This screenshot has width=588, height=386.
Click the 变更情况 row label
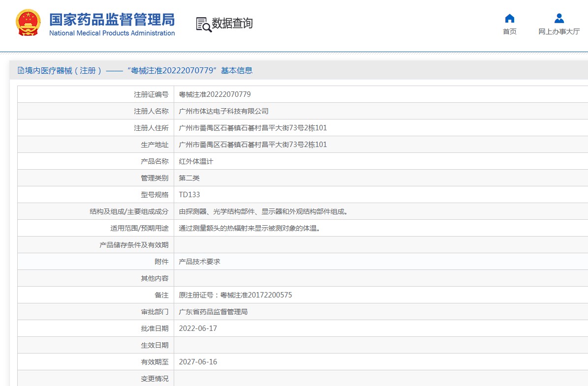[155, 379]
